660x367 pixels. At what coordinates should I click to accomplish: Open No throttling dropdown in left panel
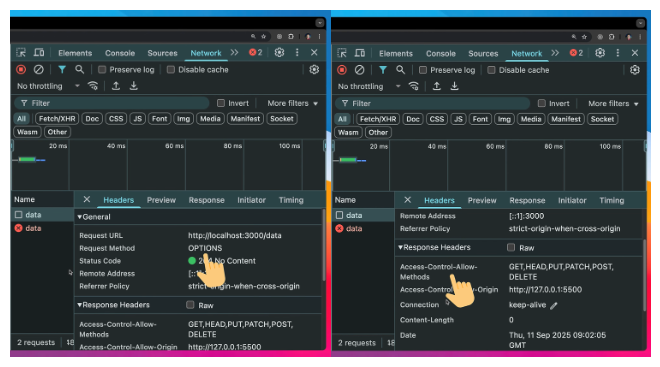[48, 86]
